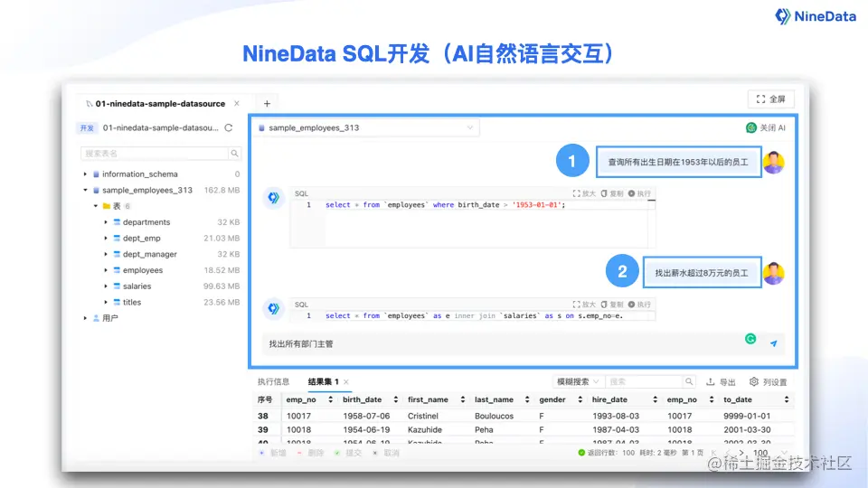The image size is (868, 488).
Task: Execute the first SQL query via 执行
Action: [639, 193]
